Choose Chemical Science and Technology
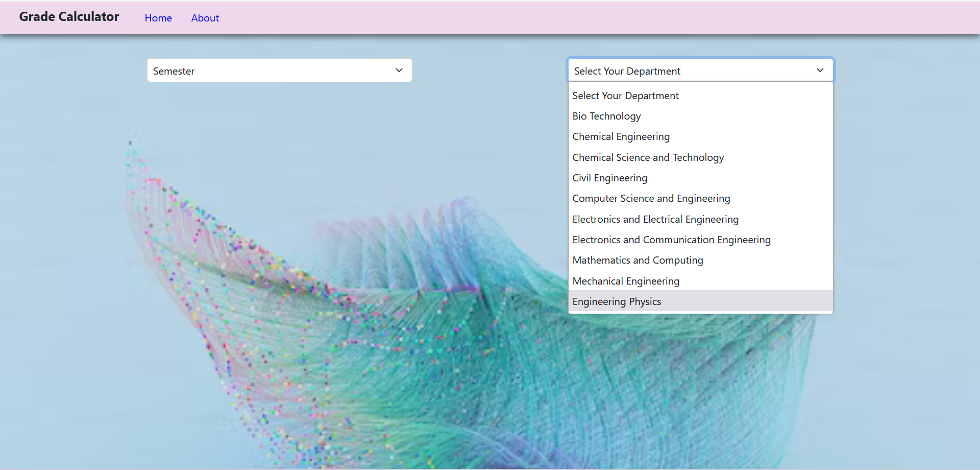This screenshot has width=980, height=470. point(648,157)
